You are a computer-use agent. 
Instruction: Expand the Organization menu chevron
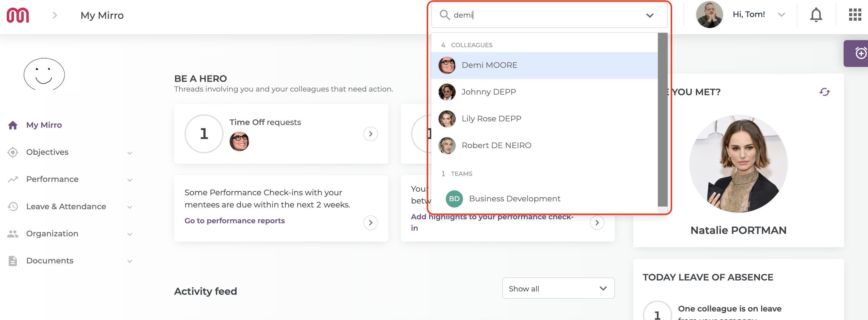coord(129,234)
